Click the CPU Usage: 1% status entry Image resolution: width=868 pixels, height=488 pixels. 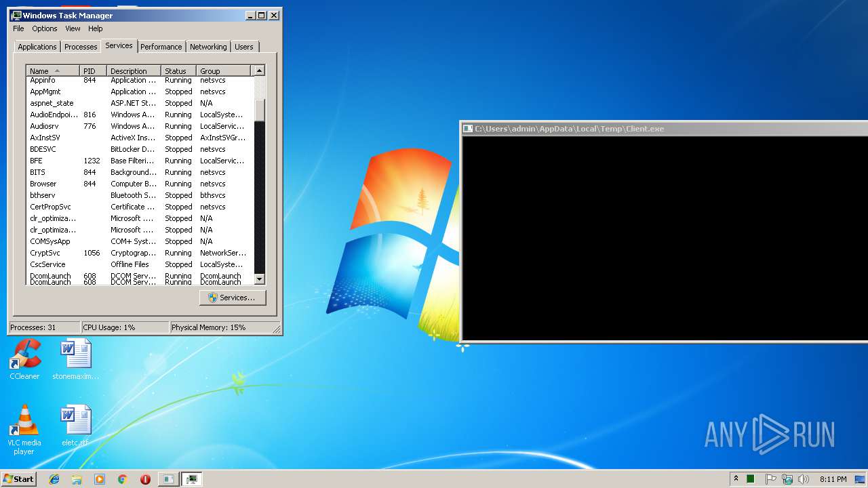coord(125,327)
